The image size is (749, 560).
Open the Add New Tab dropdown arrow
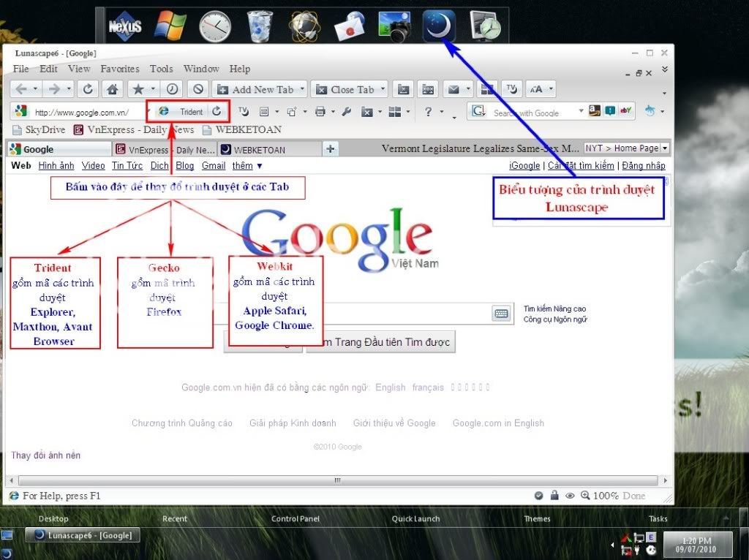pyautogui.click(x=301, y=90)
